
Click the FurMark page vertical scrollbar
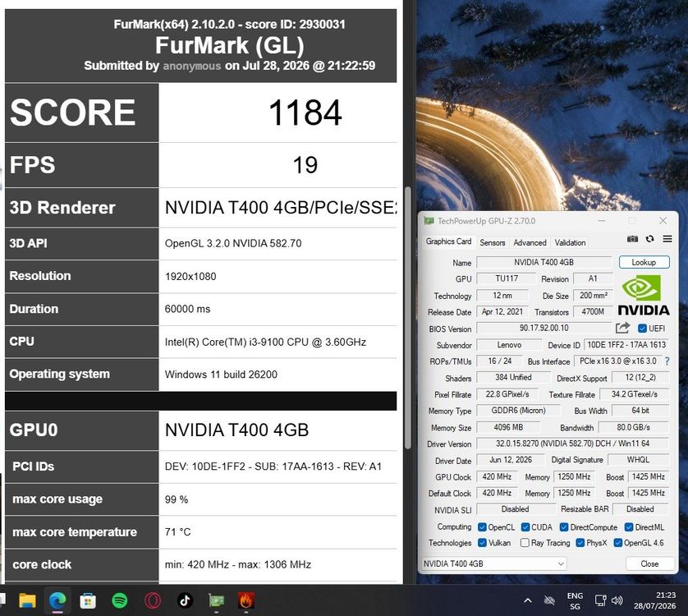coord(407,318)
